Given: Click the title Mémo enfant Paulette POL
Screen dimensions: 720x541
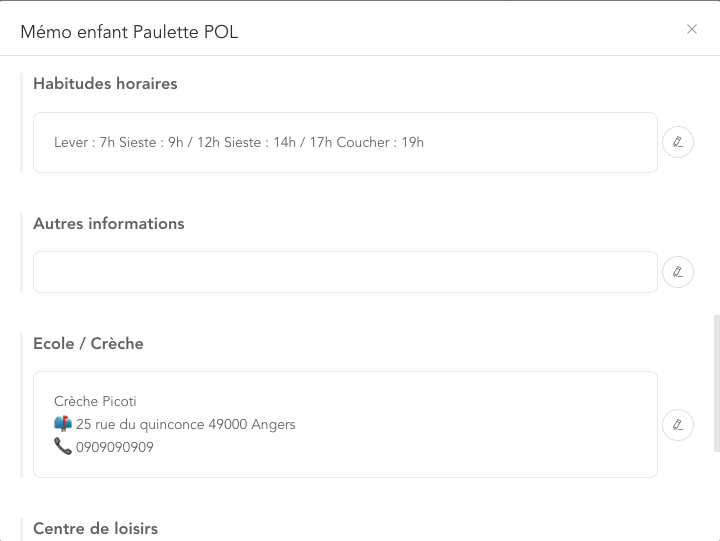Looking at the screenshot, I should [x=129, y=32].
